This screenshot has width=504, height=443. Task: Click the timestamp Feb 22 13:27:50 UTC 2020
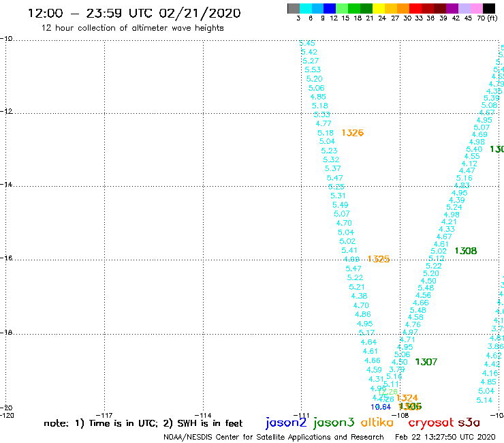click(445, 437)
